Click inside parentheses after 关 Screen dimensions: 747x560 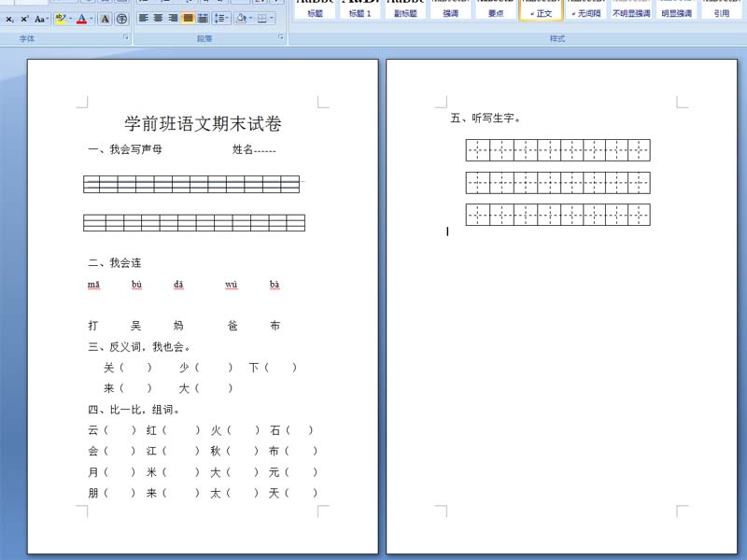pos(135,368)
